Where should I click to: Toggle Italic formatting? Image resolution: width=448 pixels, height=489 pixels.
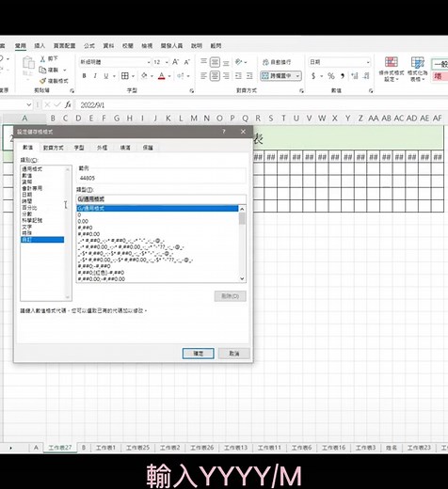point(95,76)
